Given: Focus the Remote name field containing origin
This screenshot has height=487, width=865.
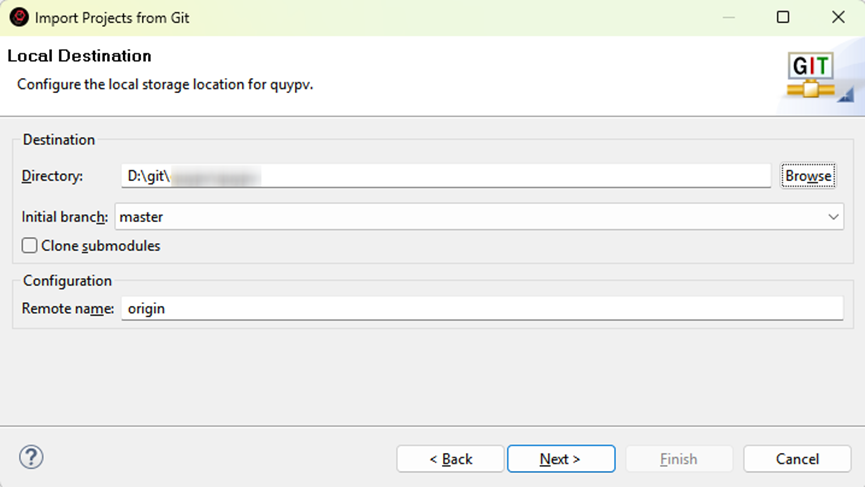Looking at the screenshot, I should (481, 309).
